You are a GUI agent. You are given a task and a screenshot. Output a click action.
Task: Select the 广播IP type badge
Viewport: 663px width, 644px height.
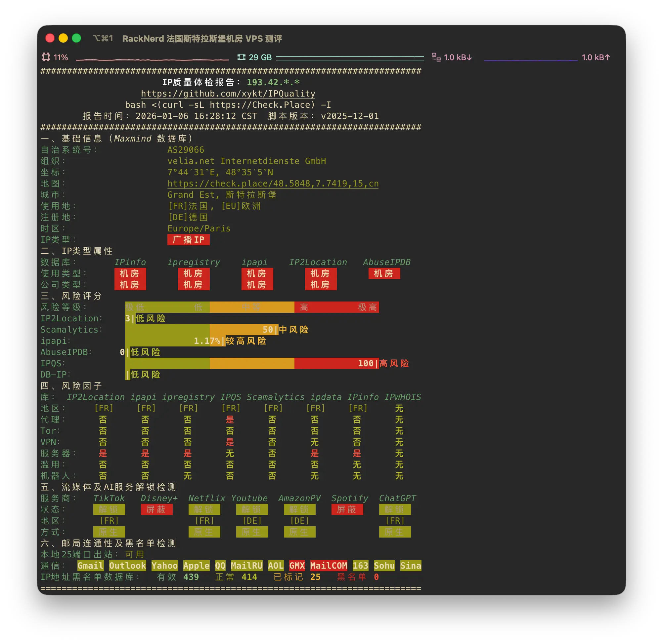(189, 240)
